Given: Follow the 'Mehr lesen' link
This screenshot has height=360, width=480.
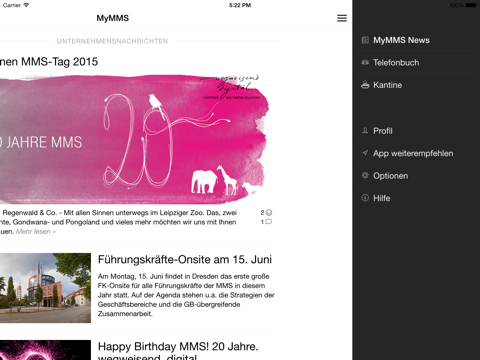Looking at the screenshot, I should pos(36,231).
